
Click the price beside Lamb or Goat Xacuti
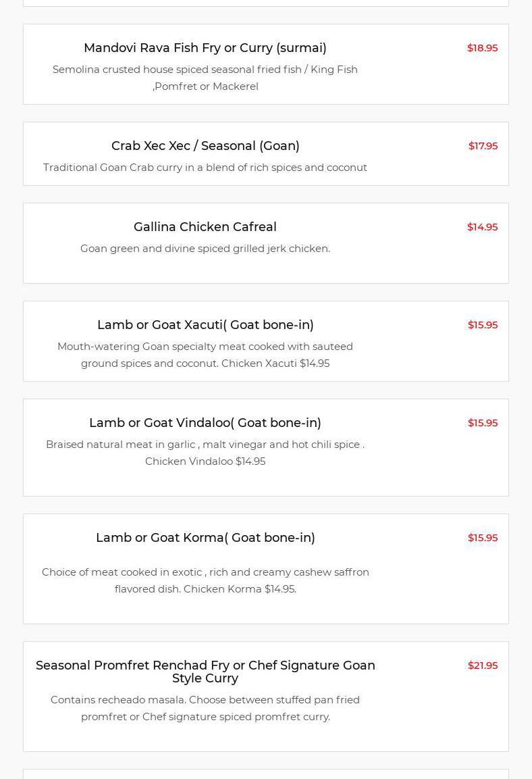click(x=482, y=325)
